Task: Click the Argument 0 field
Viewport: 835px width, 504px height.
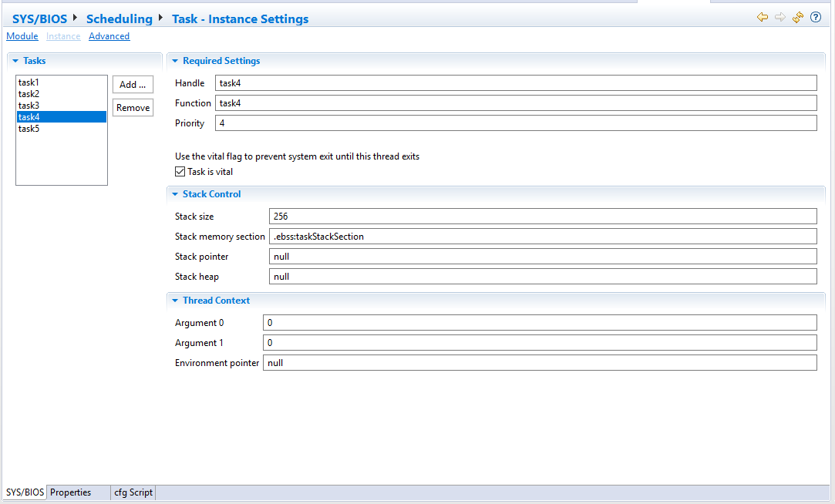Action: 540,323
